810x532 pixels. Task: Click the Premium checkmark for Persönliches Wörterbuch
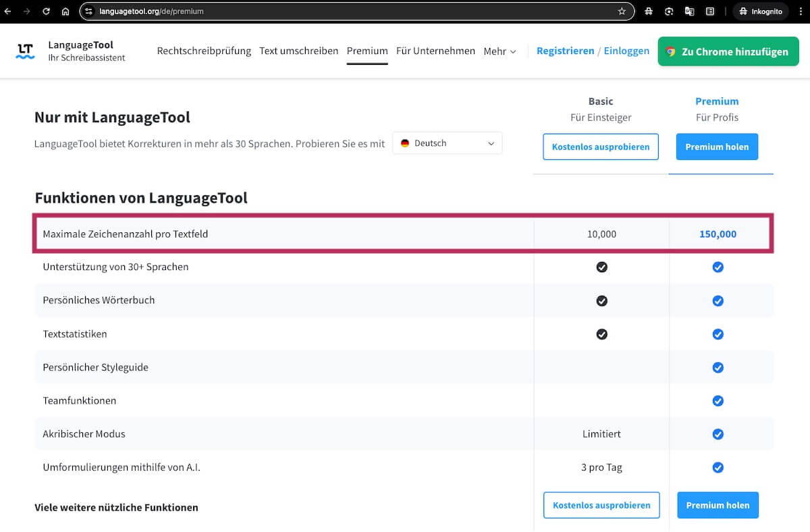(718, 300)
